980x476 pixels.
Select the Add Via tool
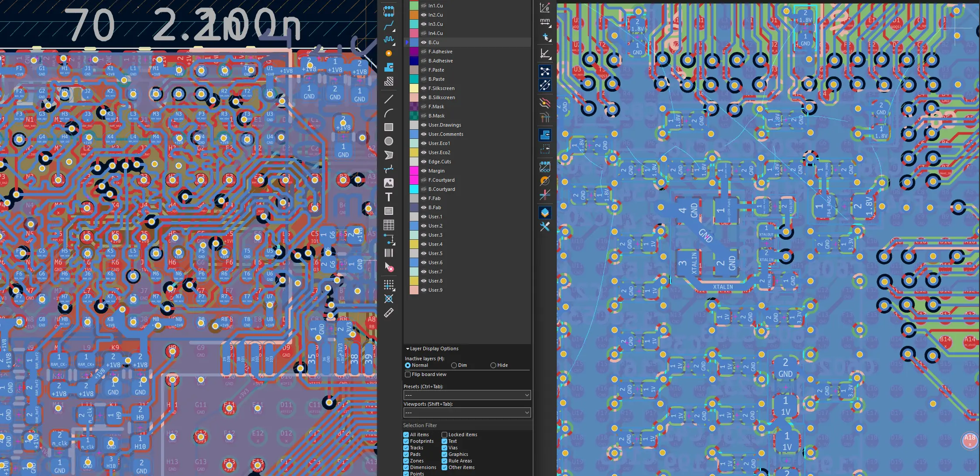pyautogui.click(x=389, y=53)
